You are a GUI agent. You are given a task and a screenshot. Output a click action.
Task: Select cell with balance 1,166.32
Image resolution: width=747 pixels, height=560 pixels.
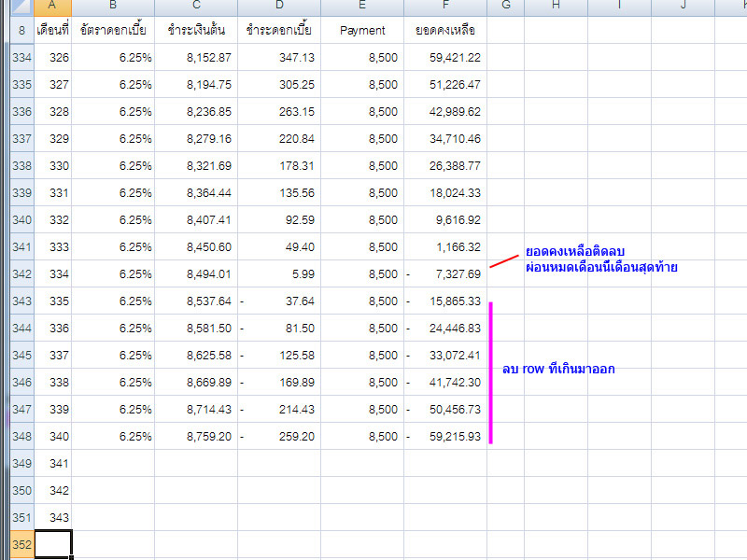tap(445, 246)
